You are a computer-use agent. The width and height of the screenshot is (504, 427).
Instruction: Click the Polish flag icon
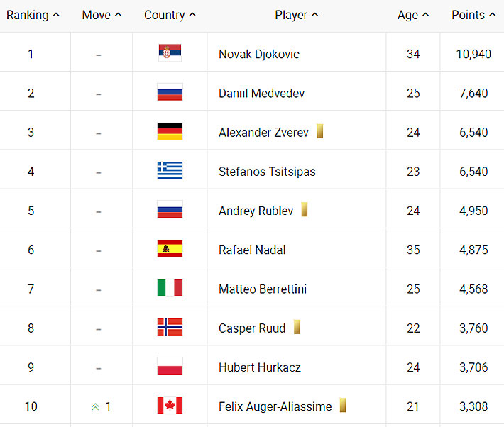tap(170, 367)
